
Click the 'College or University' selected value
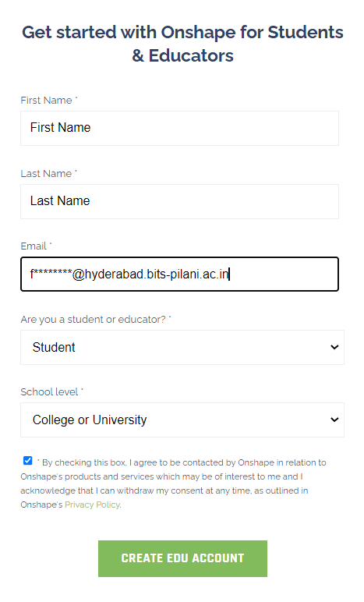pyautogui.click(x=90, y=420)
